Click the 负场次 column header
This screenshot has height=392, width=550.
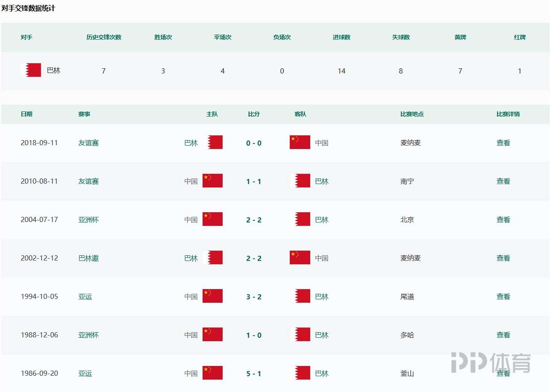tap(282, 37)
